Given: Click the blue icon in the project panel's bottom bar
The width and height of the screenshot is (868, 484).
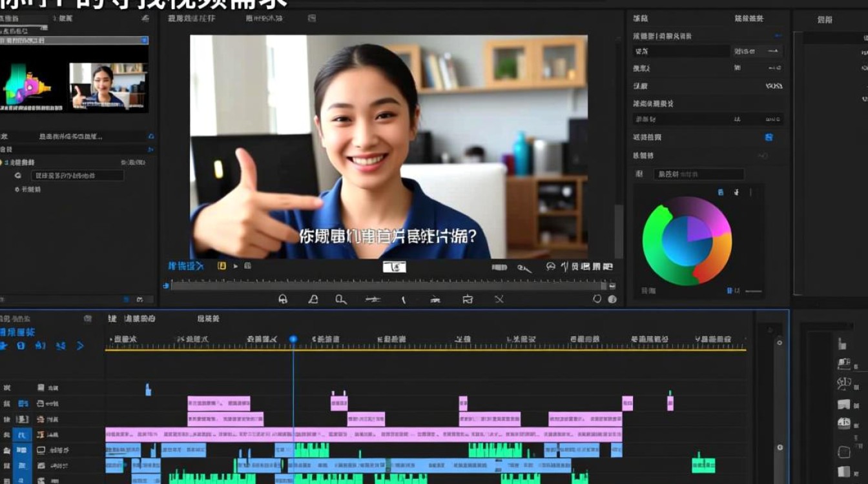Looking at the screenshot, I should tap(127, 300).
